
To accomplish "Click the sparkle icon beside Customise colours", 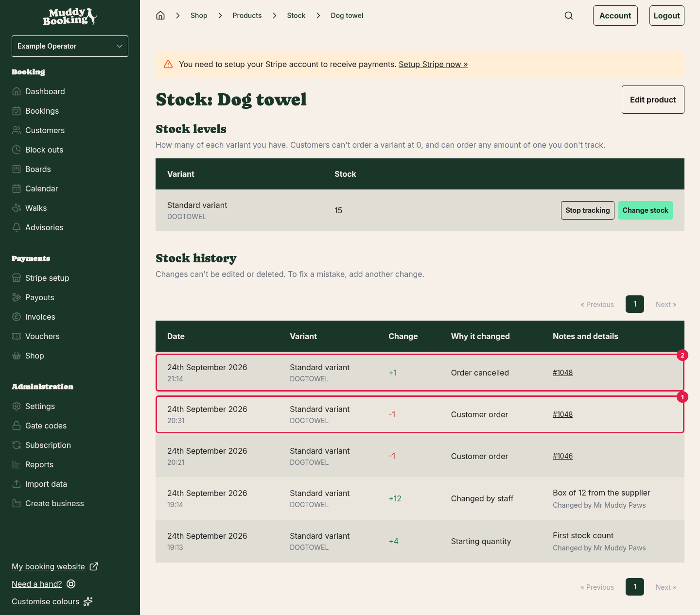I will [88, 601].
